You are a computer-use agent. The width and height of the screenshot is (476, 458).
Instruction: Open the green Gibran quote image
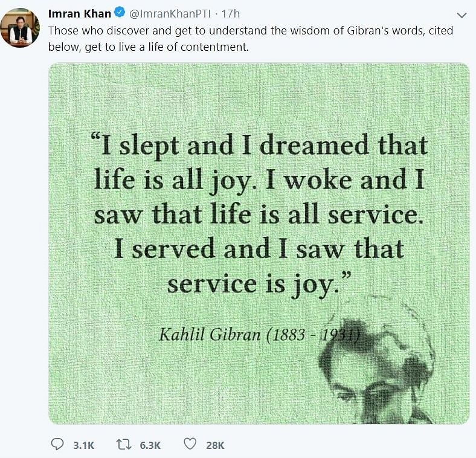pos(259,244)
